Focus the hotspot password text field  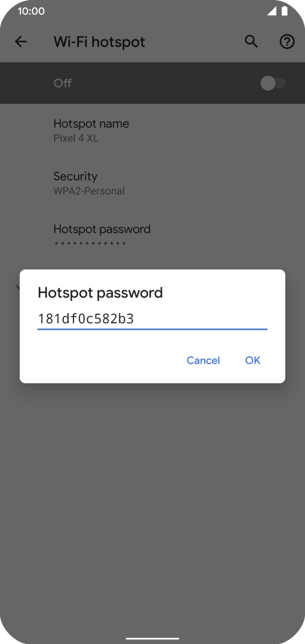click(153, 319)
